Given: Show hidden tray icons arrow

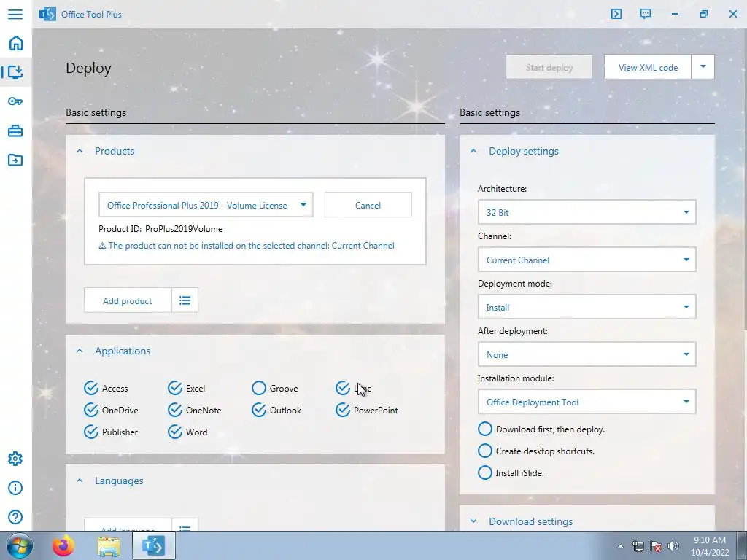Looking at the screenshot, I should pyautogui.click(x=620, y=546).
